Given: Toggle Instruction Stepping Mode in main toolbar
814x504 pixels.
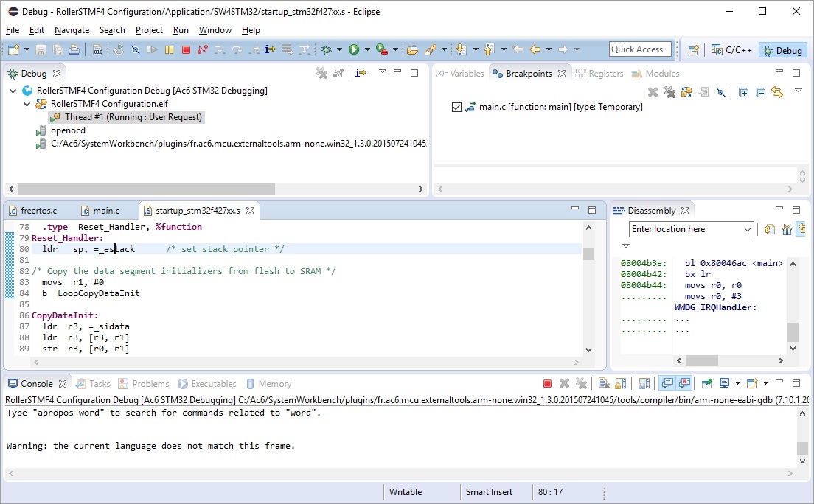Looking at the screenshot, I should pos(270,49).
